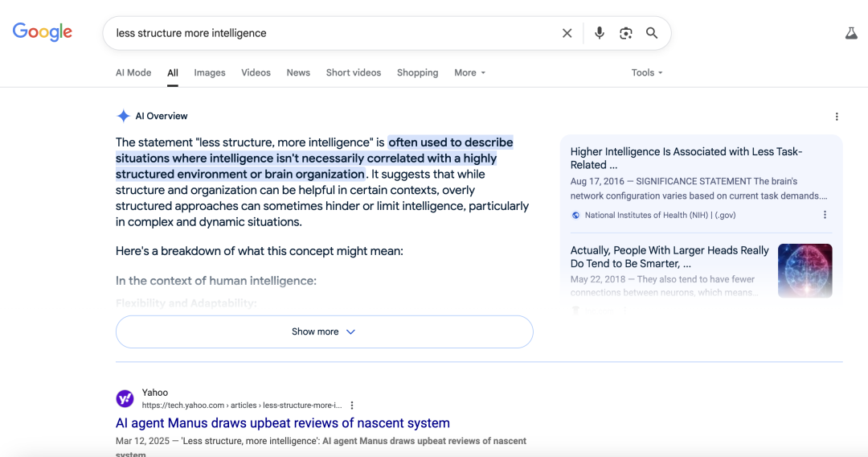The image size is (868, 457).
Task: Open People With Larger Heads article link
Action: [x=669, y=257]
